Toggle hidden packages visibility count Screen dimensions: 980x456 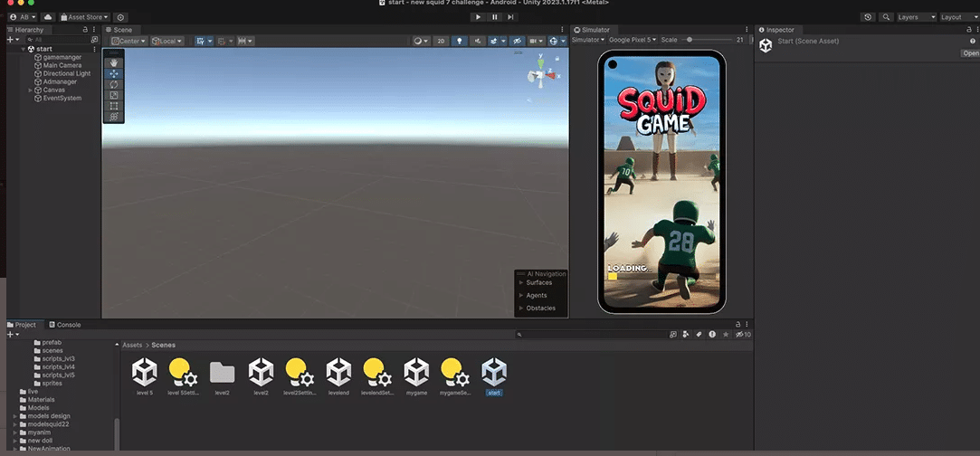point(743,335)
